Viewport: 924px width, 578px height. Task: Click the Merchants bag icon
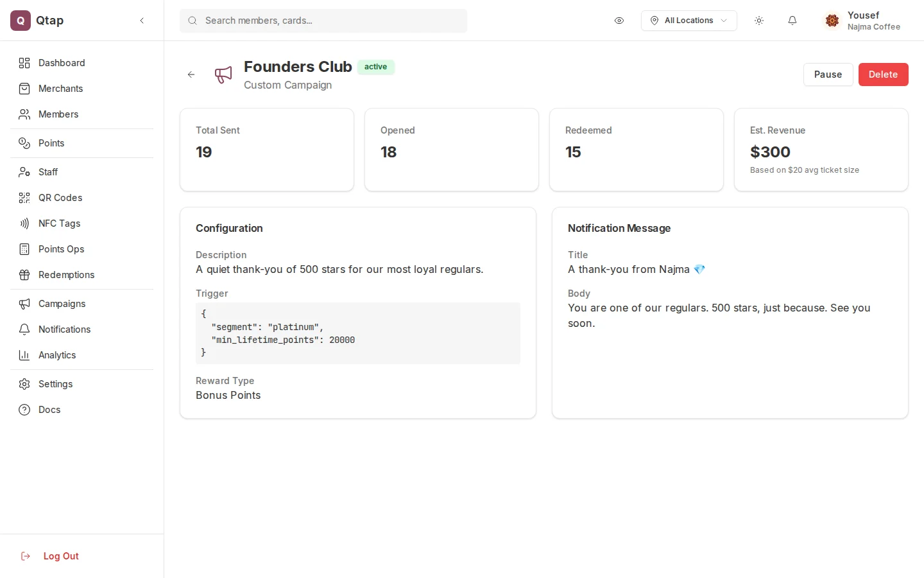tap(24, 89)
